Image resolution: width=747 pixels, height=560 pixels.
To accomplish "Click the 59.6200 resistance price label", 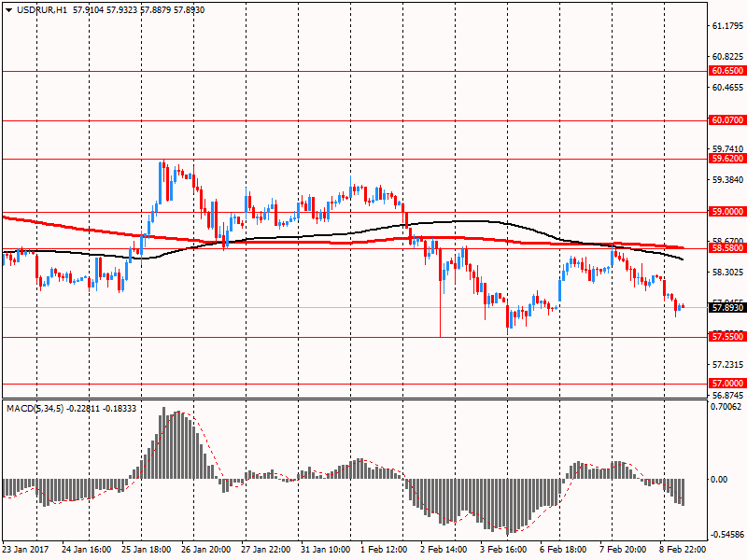I will click(726, 159).
